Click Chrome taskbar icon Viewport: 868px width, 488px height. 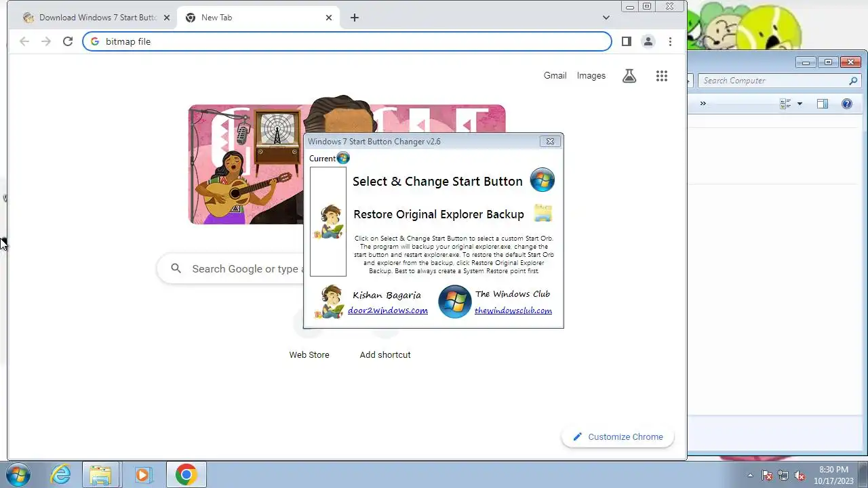(x=186, y=474)
